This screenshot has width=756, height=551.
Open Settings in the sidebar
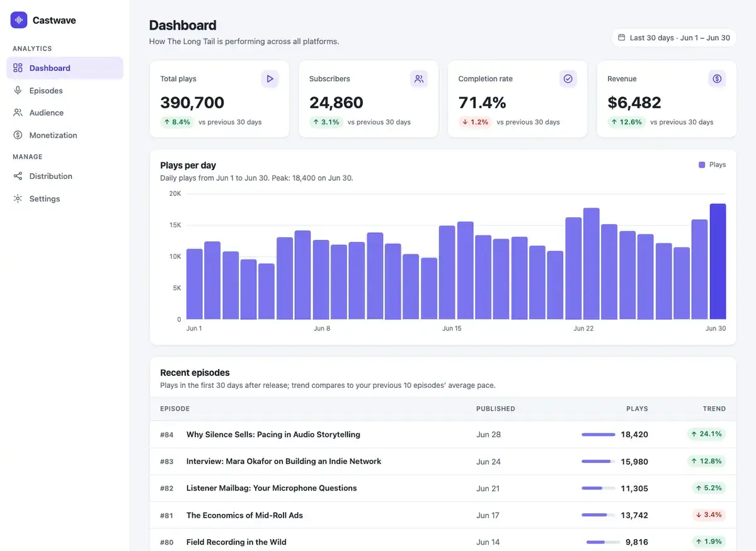(65, 199)
